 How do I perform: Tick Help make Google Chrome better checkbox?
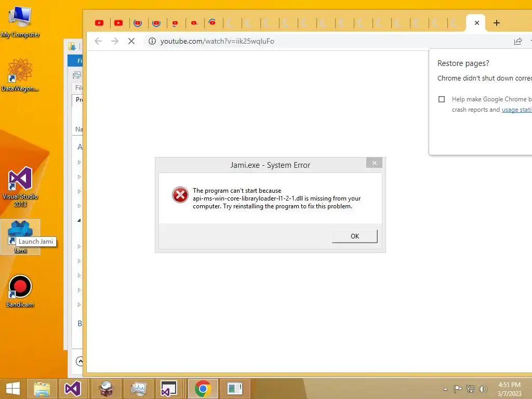coord(442,99)
